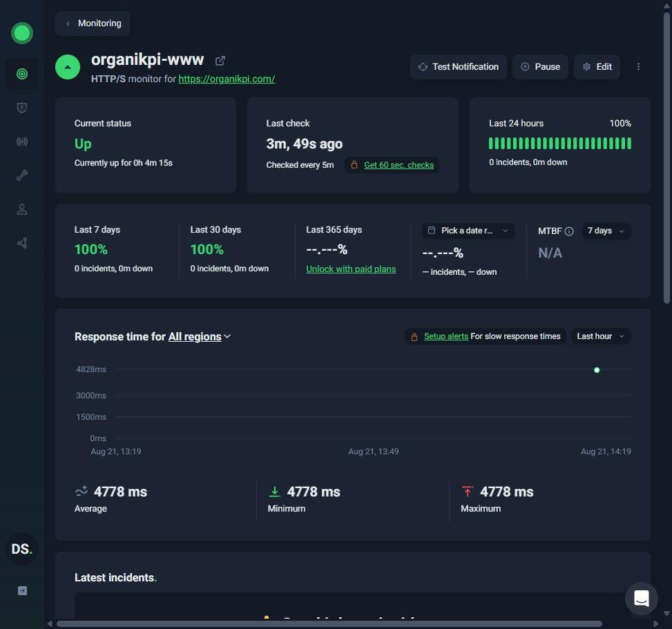Click the lock icon beside Get 60 sec. checks
Viewport: 672px width, 629px height.
(354, 164)
